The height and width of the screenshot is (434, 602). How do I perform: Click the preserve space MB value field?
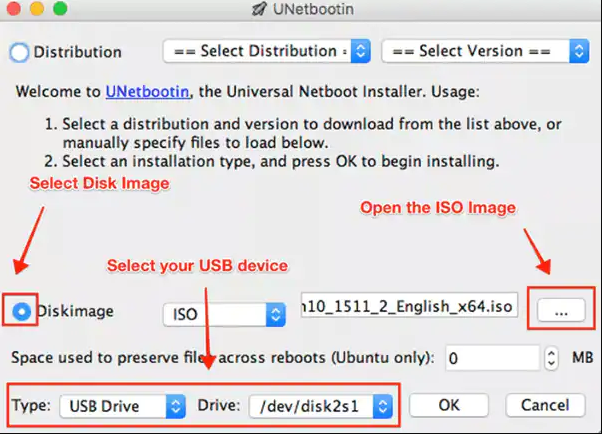[x=493, y=358]
